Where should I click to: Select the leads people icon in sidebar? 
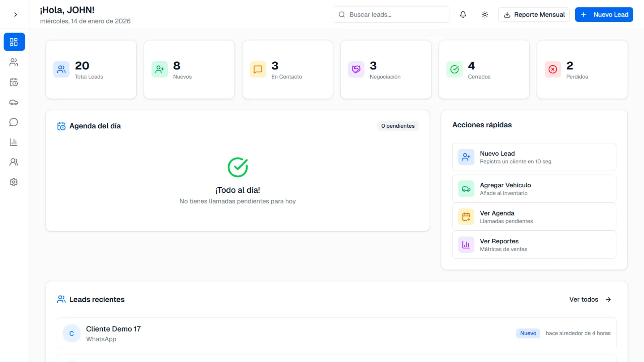14,62
